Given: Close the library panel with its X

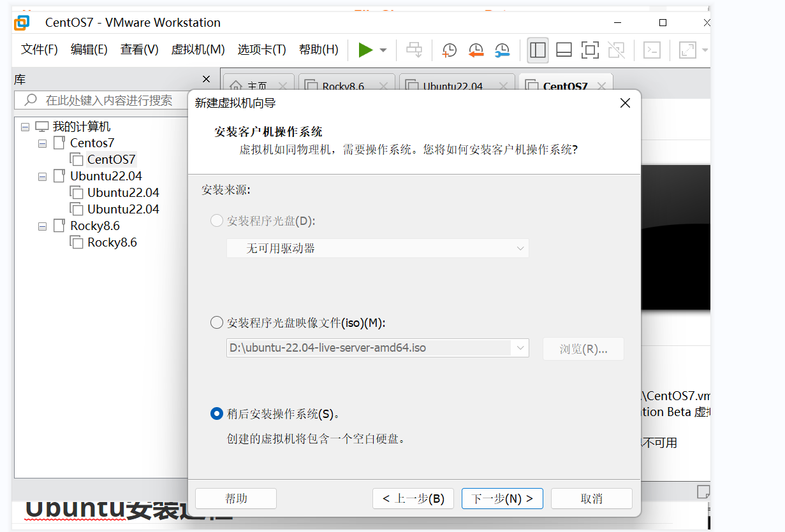Looking at the screenshot, I should pyautogui.click(x=206, y=79).
